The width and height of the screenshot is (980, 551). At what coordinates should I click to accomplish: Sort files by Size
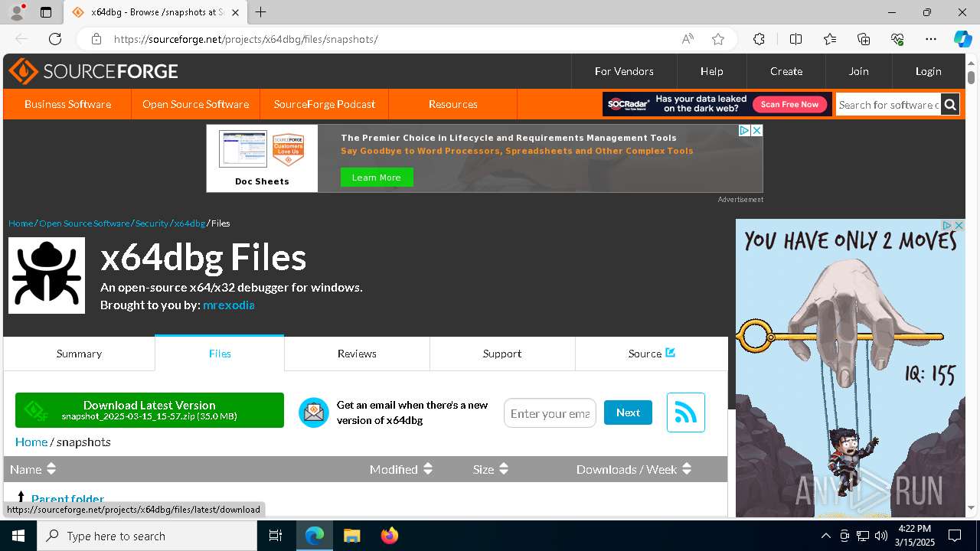[491, 469]
